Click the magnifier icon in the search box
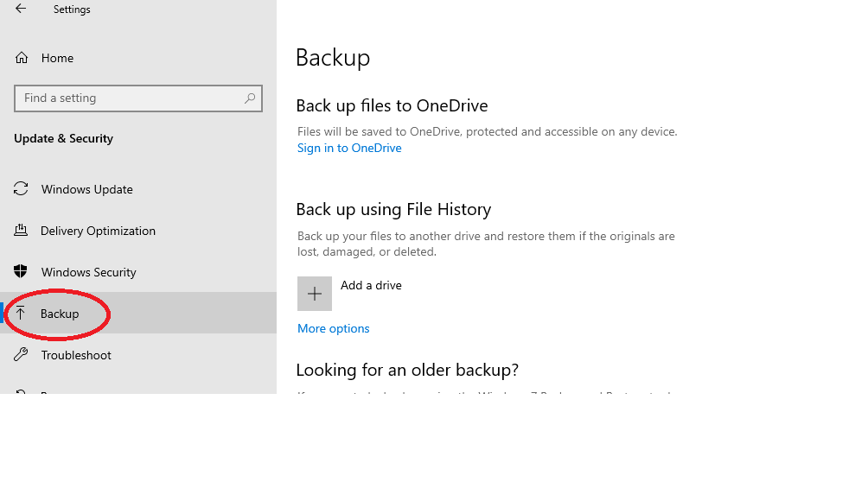The width and height of the screenshot is (868, 482). 250,98
